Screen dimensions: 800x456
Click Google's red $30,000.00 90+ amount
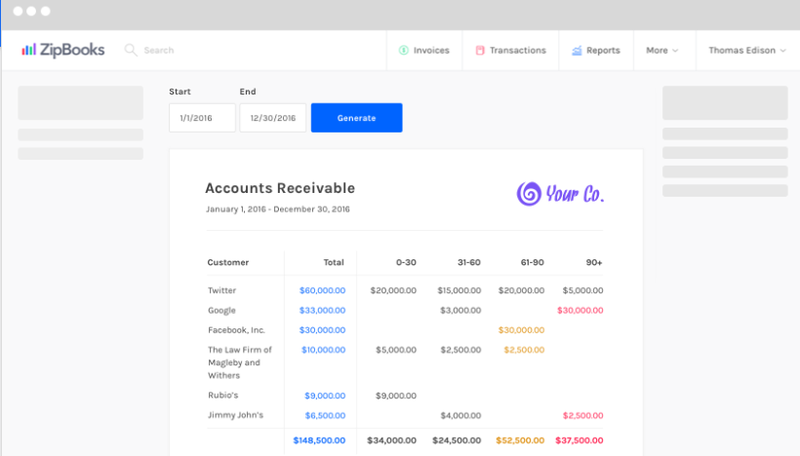(580, 310)
